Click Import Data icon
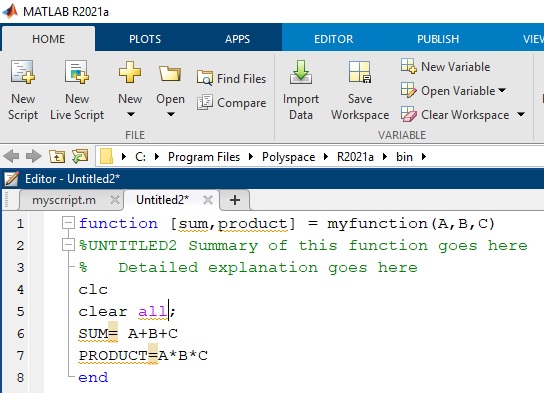Screen dimensions: 544x393 tap(301, 72)
